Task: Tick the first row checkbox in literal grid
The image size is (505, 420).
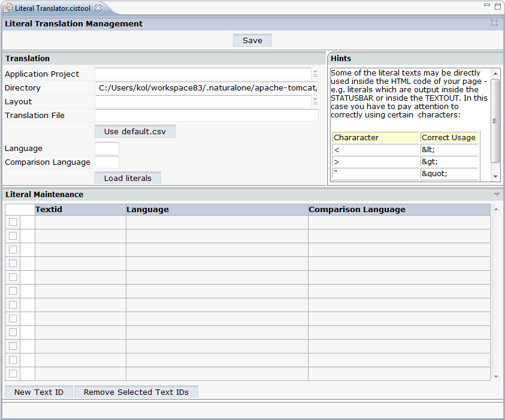Action: 13,222
